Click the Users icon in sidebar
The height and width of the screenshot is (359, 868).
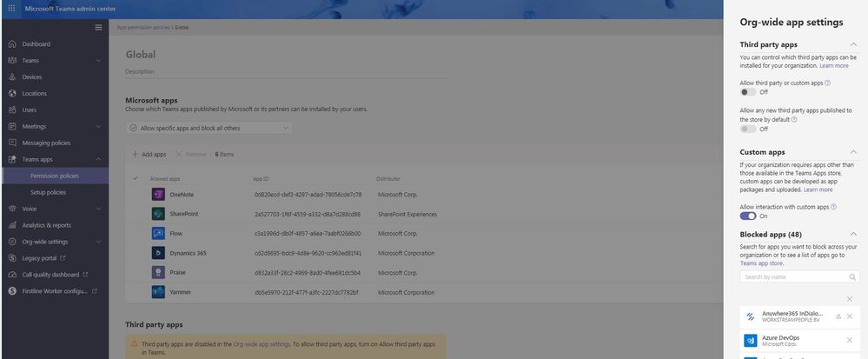point(12,110)
